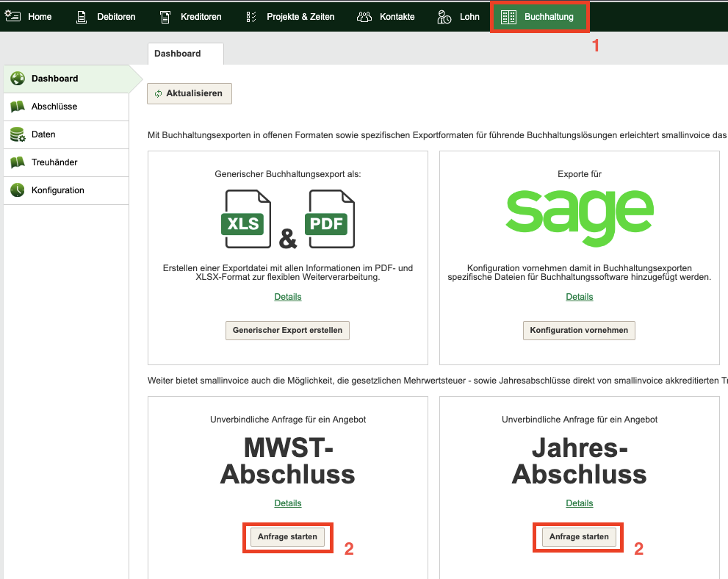The height and width of the screenshot is (579, 728).
Task: Click the sage 'Konfiguration vornehmen damit' description text
Action: click(580, 273)
